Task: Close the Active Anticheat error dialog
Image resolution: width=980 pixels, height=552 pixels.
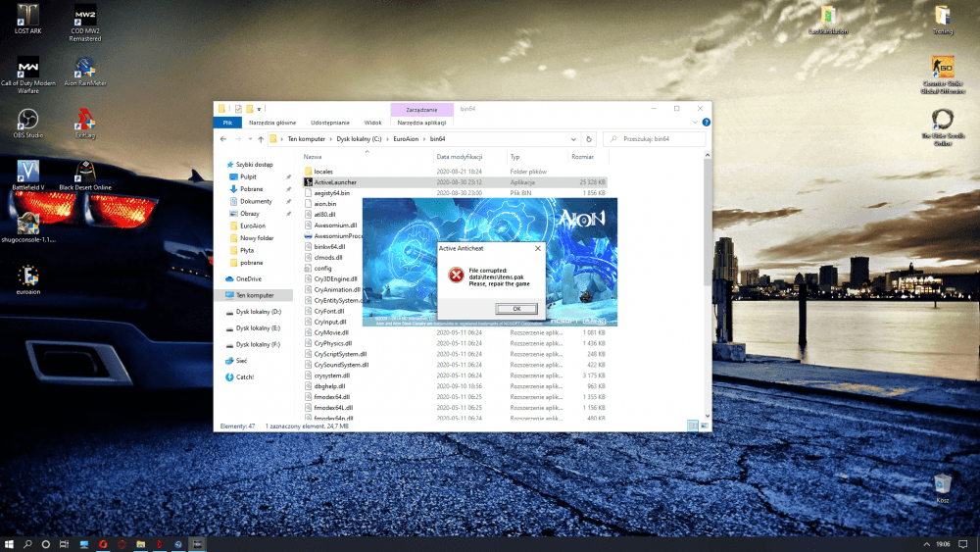Action: click(537, 249)
